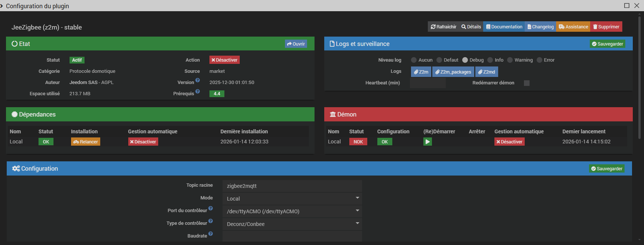Image resolution: width=644 pixels, height=245 pixels.
Task: Open Type de contrôleur dropdown
Action: pyautogui.click(x=292, y=224)
